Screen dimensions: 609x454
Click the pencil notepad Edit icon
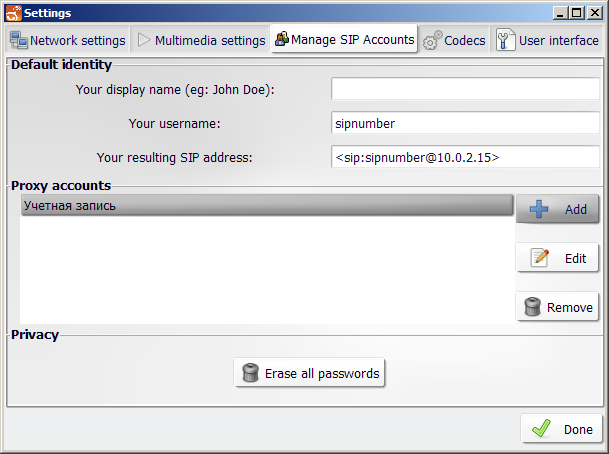(x=539, y=258)
